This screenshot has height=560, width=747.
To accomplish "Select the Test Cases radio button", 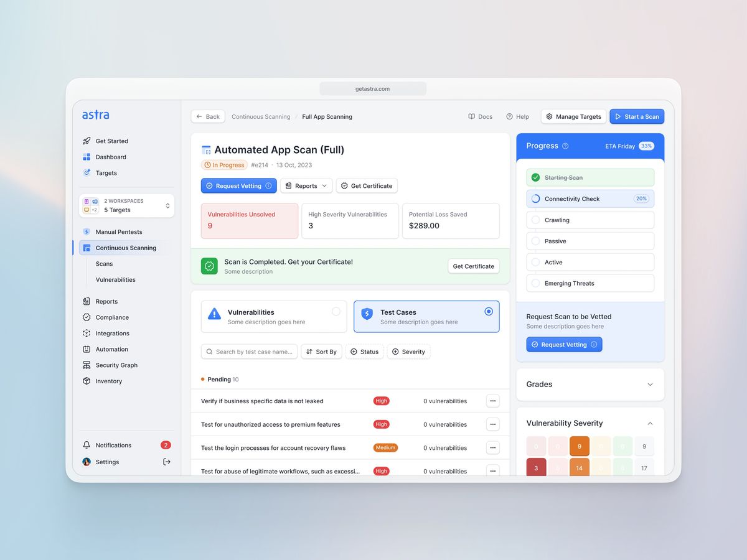I will (489, 311).
